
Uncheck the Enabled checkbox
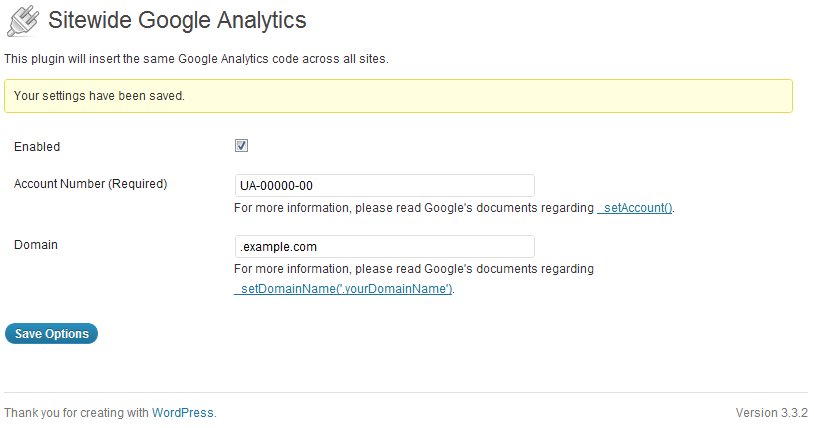point(241,145)
